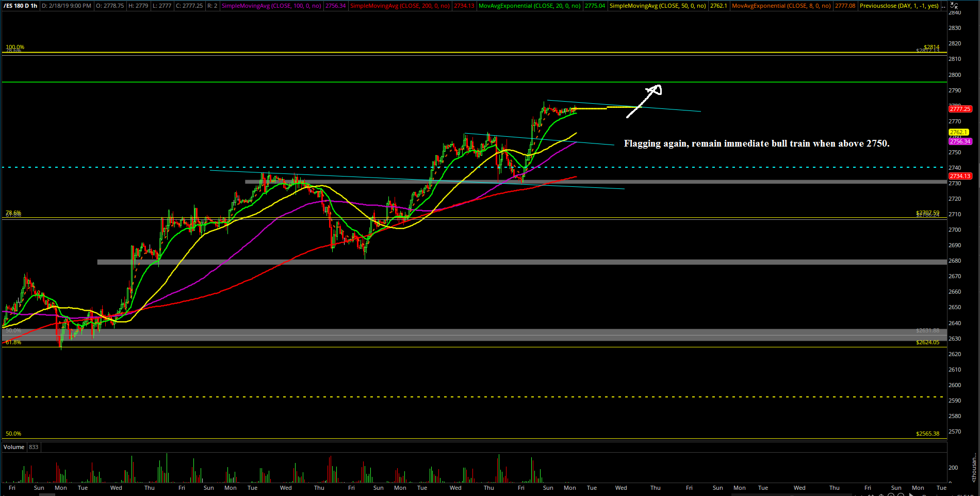Click the open price readout O: 2778.75
This screenshot has height=496, width=980.
pyautogui.click(x=110, y=6)
